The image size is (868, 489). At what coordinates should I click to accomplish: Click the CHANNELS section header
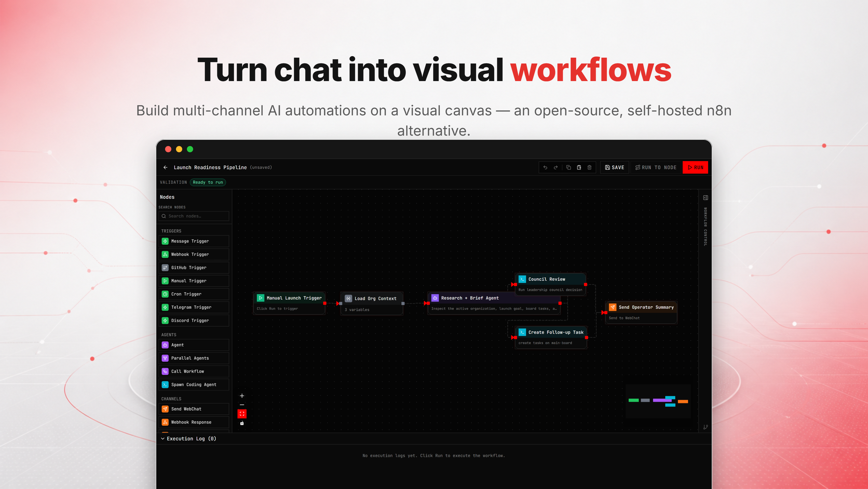[171, 399]
